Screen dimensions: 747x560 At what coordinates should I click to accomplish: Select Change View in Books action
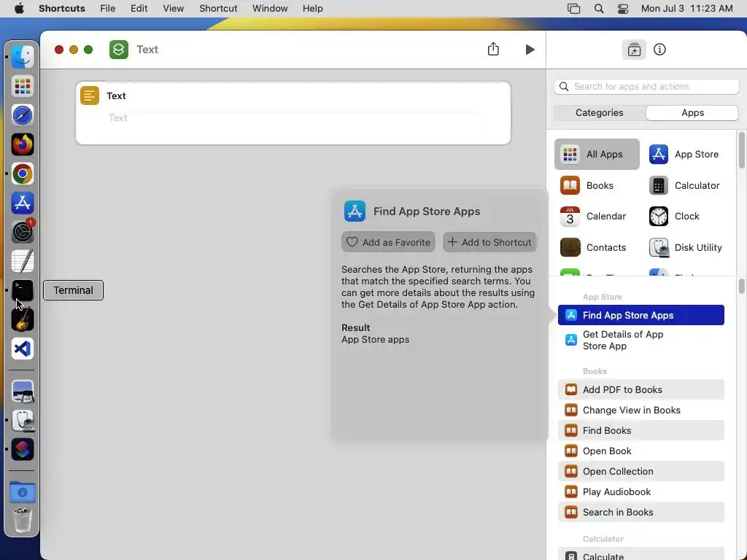click(640, 410)
